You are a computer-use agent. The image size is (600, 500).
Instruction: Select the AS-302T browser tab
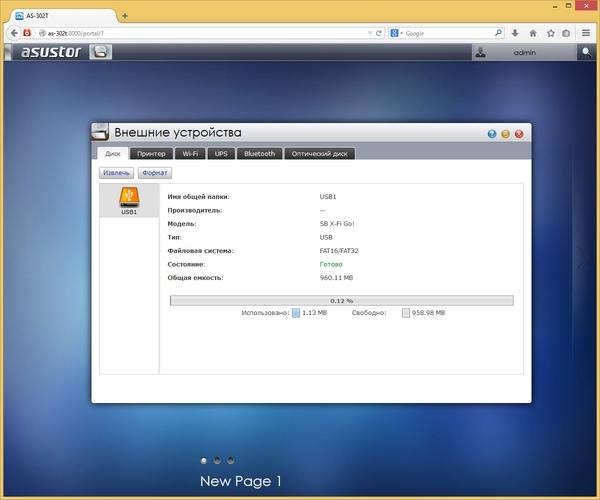point(63,16)
